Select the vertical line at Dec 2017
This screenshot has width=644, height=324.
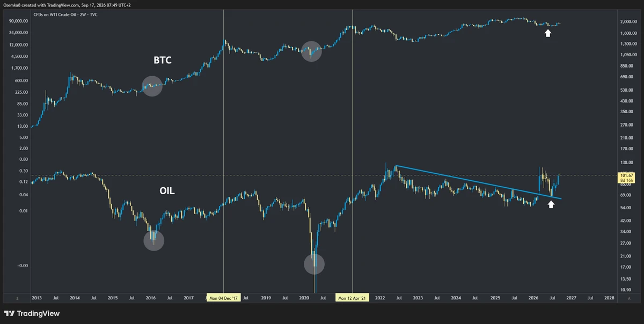point(223,150)
